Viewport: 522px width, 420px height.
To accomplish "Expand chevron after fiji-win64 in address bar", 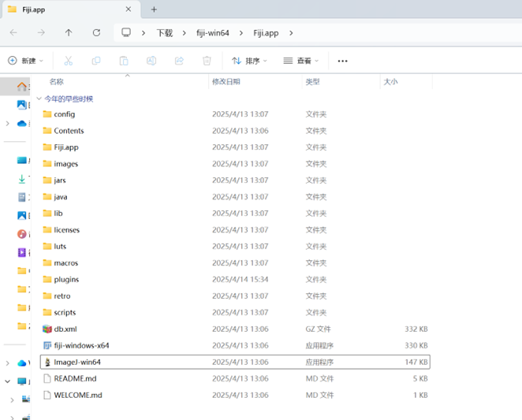I will click(241, 33).
